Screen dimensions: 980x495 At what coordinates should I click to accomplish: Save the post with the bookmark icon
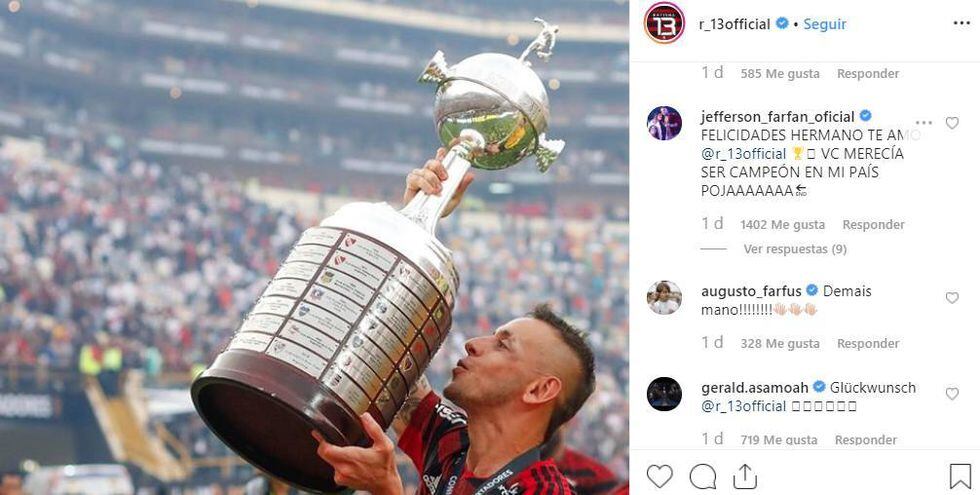[x=960, y=477]
